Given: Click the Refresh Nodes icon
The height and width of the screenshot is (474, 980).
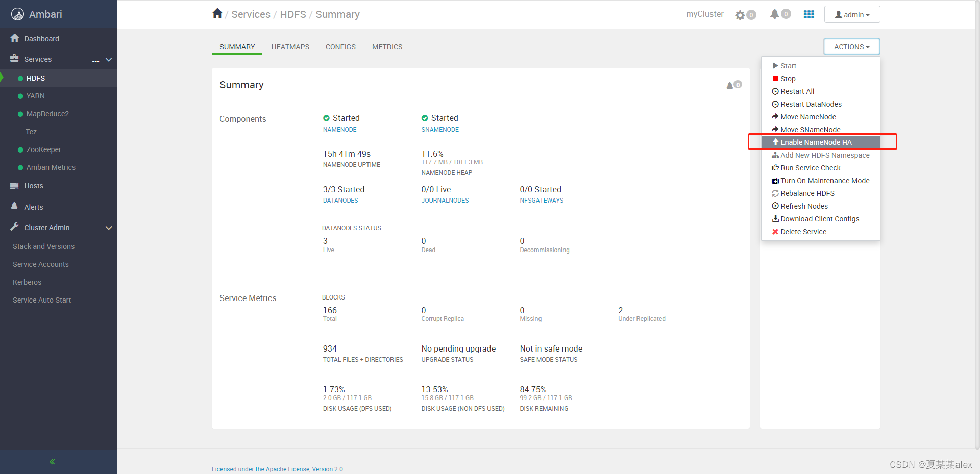Looking at the screenshot, I should point(775,206).
